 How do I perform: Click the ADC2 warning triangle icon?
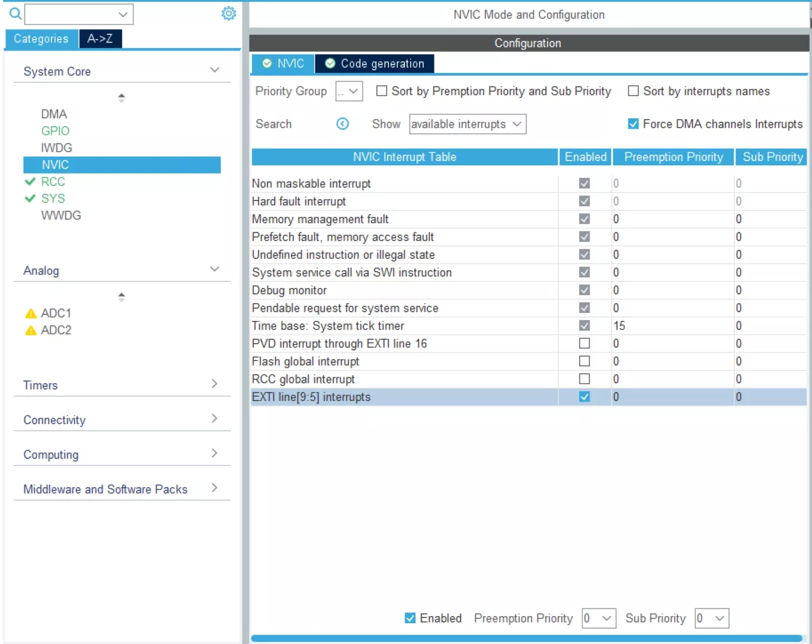tap(31, 331)
